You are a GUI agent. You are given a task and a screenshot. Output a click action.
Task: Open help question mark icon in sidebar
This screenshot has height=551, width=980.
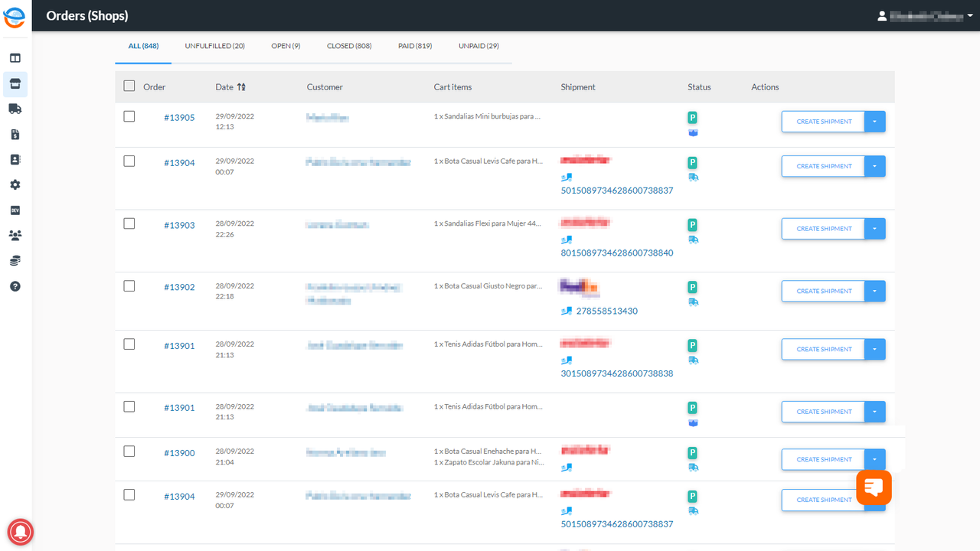tap(15, 286)
